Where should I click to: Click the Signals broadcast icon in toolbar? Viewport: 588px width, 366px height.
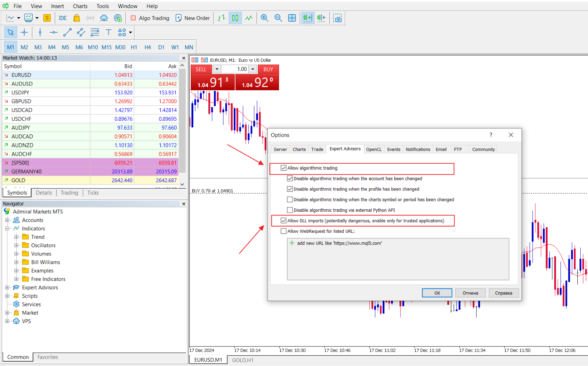[x=90, y=18]
